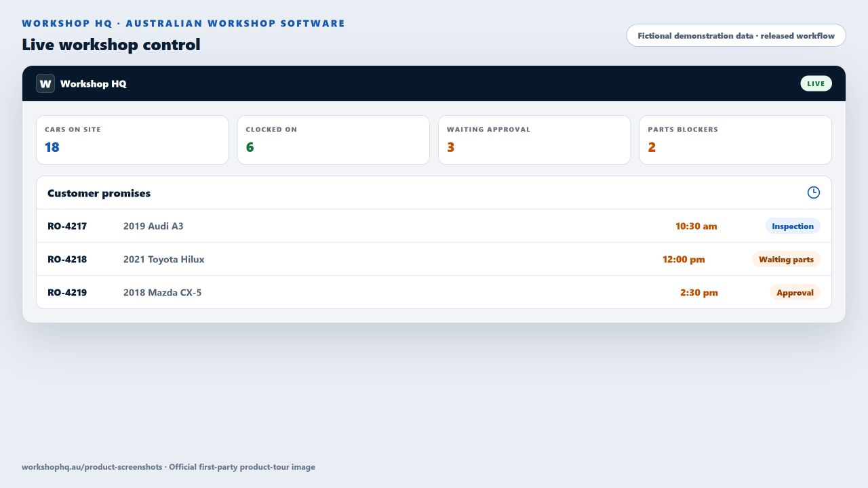
Task: Click the 10:30 am promise time
Action: pos(696,226)
